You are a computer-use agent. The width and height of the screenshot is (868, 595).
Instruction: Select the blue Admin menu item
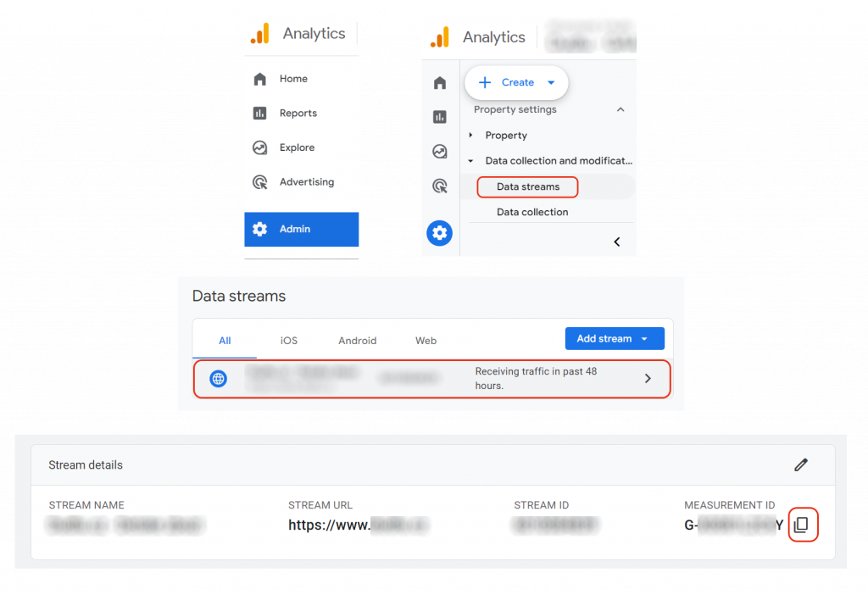[301, 229]
